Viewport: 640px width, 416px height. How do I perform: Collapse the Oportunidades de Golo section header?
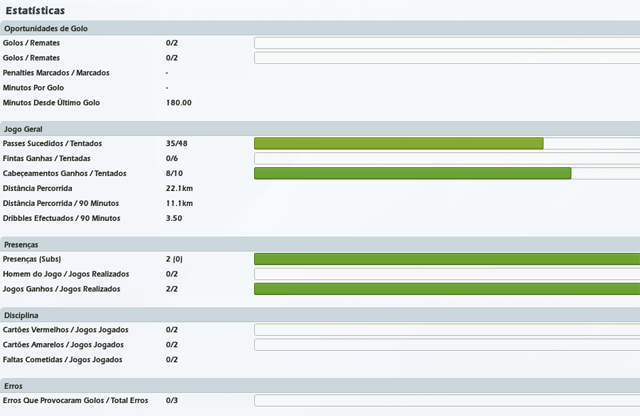[x=45, y=28]
